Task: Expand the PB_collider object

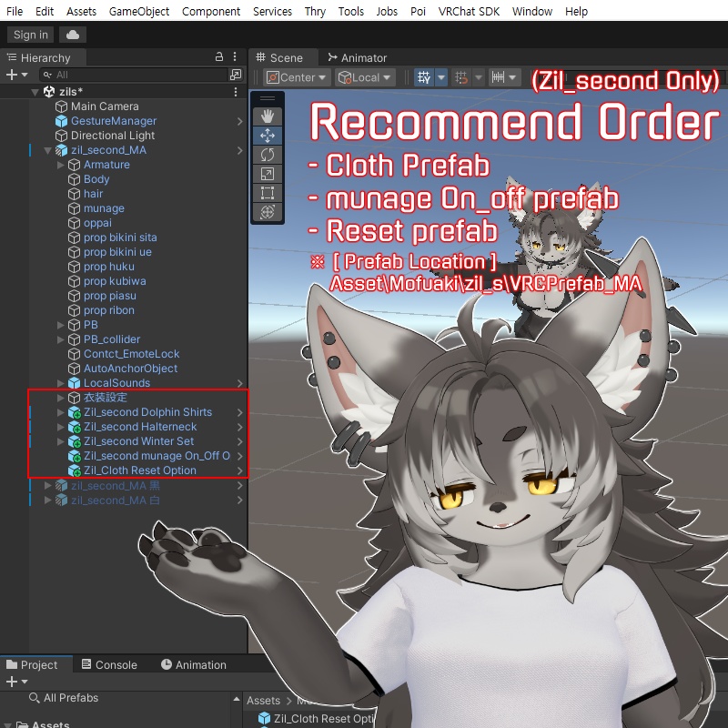Action: pyautogui.click(x=60, y=339)
